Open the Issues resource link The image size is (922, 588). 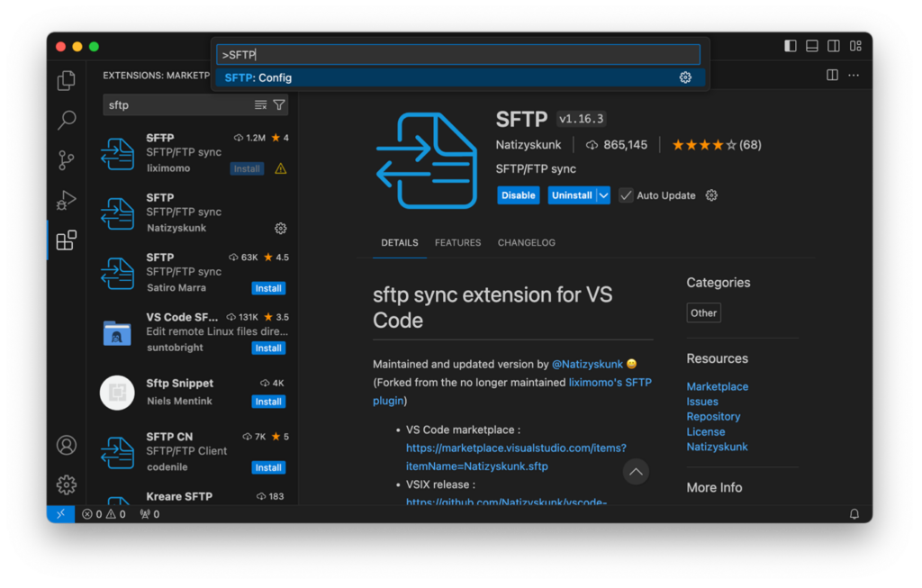tap(702, 402)
